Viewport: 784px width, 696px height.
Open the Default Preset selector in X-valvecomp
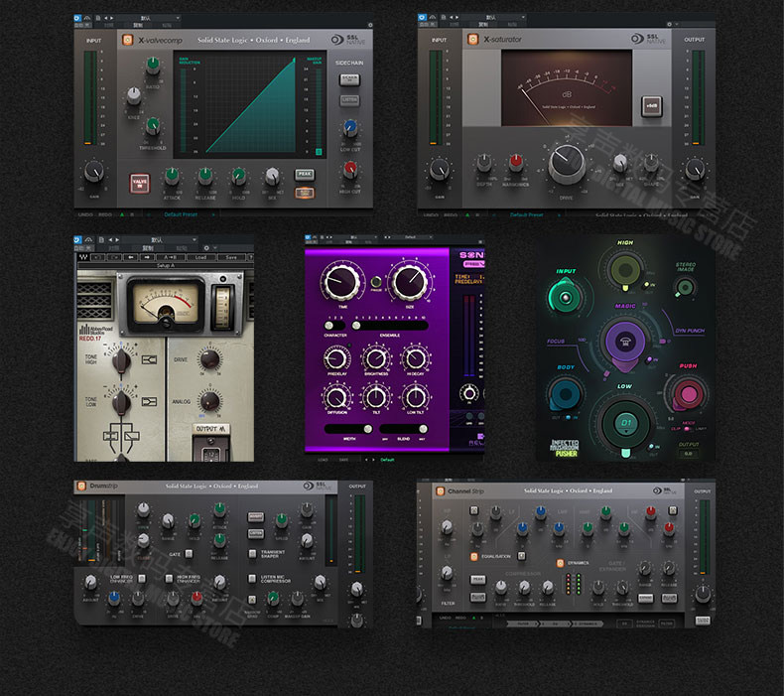(181, 214)
